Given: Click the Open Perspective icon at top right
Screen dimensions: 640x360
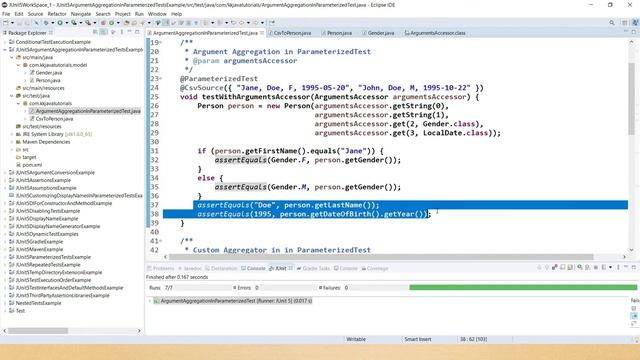Looking at the screenshot, I should coord(624,23).
